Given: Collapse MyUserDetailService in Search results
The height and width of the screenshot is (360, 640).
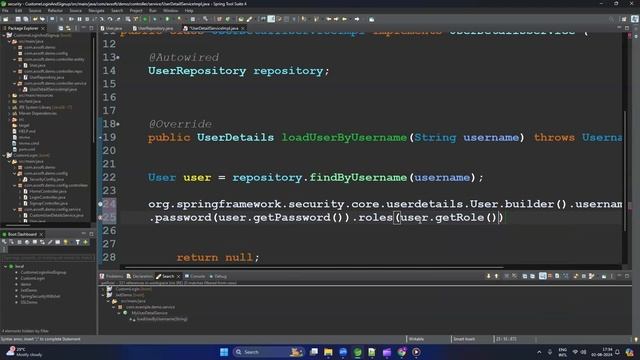Looking at the screenshot, I should point(119,313).
